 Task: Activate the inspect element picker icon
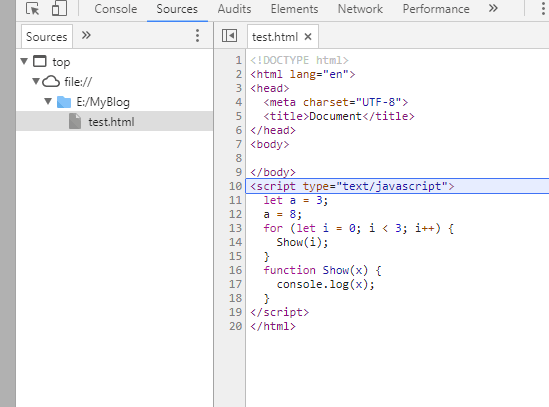pyautogui.click(x=33, y=8)
